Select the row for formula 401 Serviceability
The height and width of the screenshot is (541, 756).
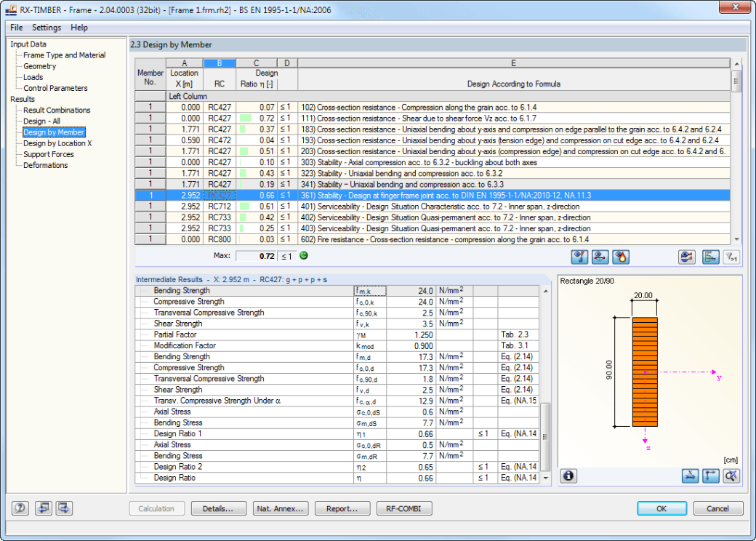pos(433,207)
